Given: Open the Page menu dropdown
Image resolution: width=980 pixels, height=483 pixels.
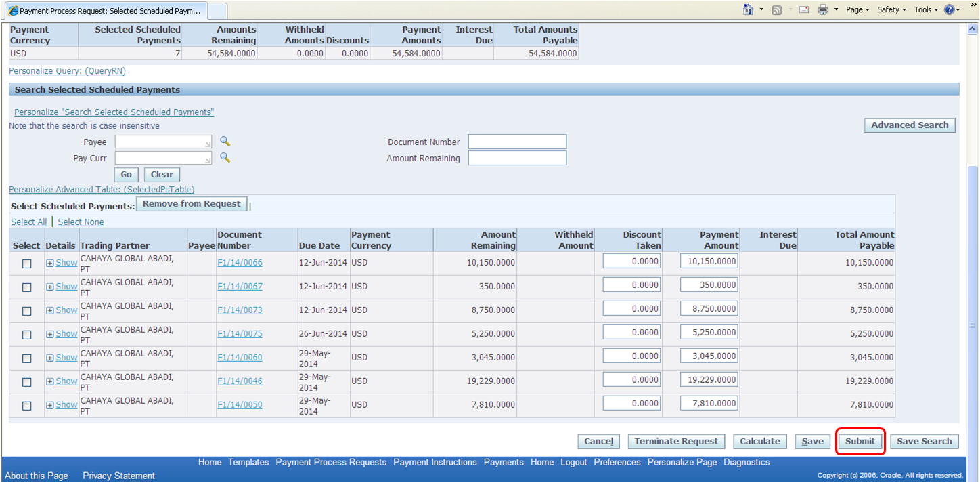Looking at the screenshot, I should (855, 9).
